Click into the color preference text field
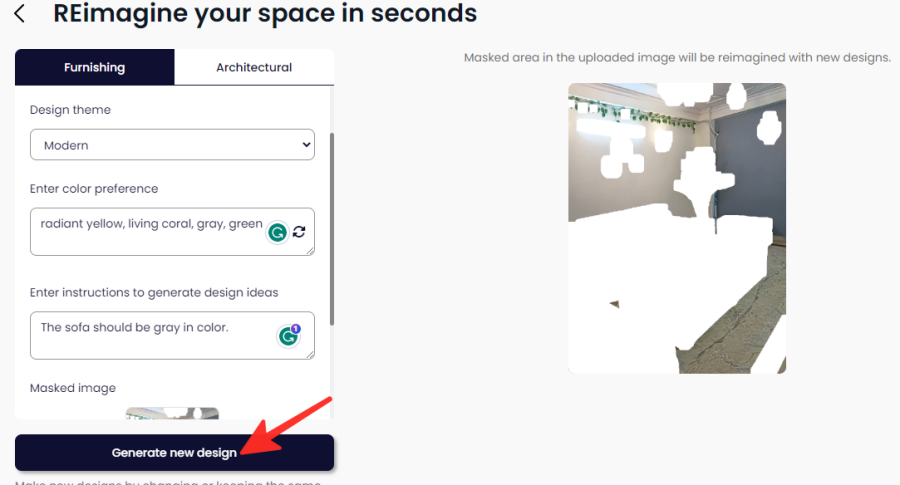This screenshot has height=485, width=900. click(172, 232)
